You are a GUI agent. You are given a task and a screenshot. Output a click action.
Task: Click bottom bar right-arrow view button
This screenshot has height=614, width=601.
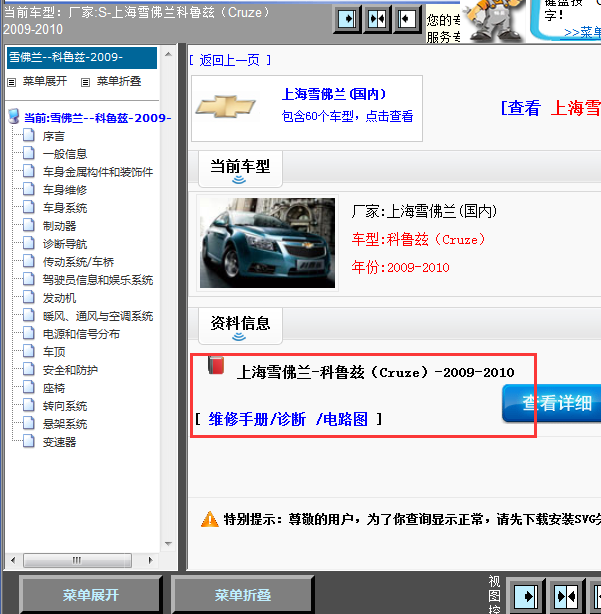point(526,596)
